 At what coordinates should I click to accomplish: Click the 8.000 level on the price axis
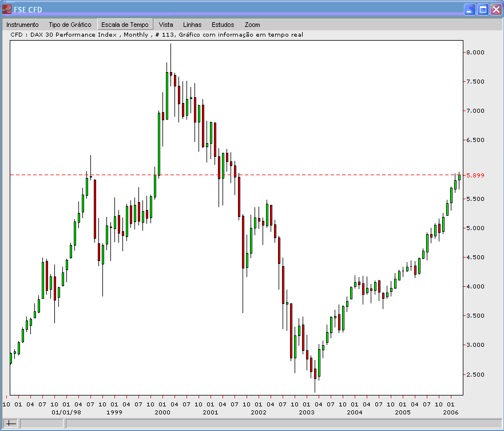(474, 52)
